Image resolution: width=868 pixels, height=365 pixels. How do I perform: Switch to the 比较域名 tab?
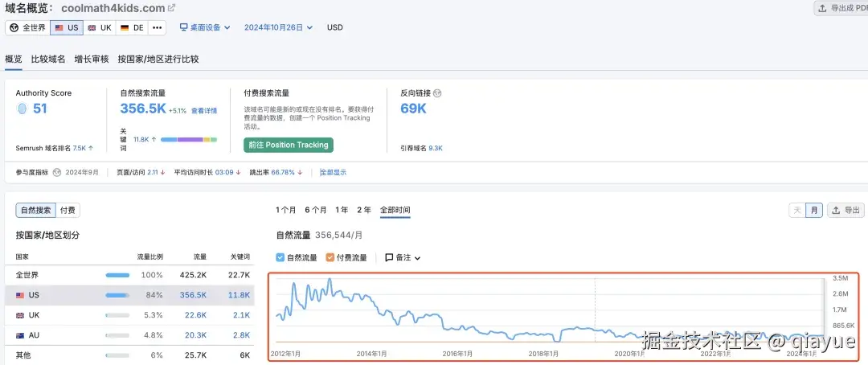tap(48, 59)
